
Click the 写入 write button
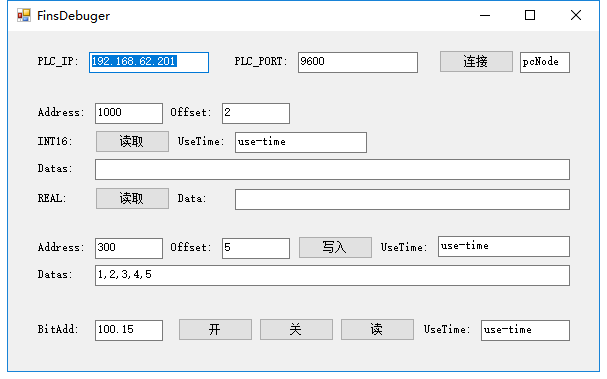pos(335,247)
